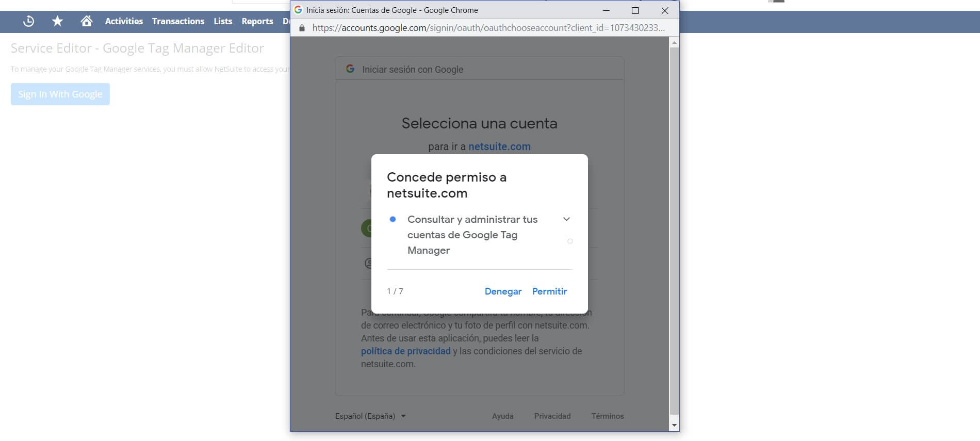980x441 pixels.
Task: Open the Activities menu
Action: click(x=124, y=21)
